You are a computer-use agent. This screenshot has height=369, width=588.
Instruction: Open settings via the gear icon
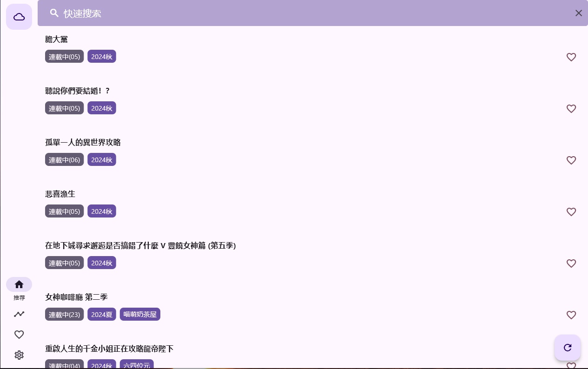[19, 355]
